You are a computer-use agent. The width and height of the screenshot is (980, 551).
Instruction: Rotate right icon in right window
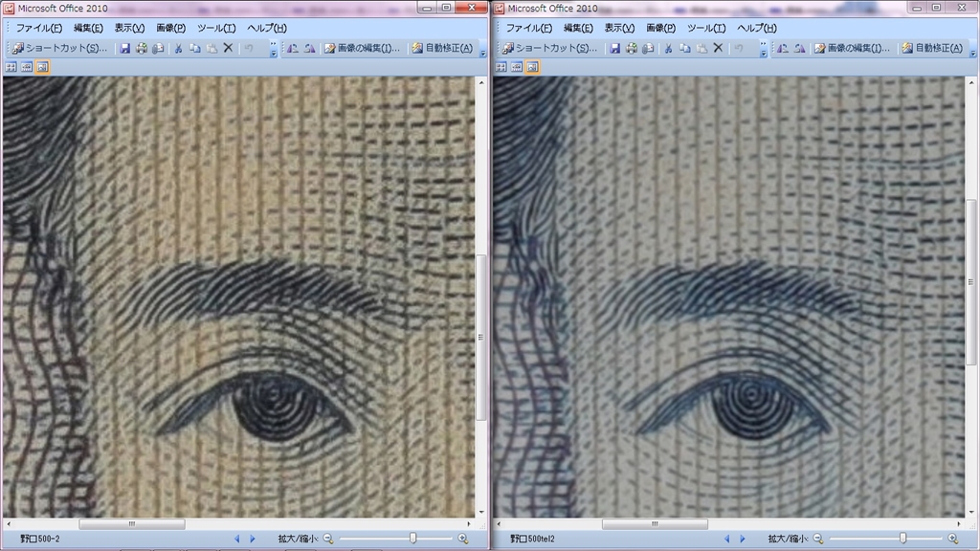click(799, 48)
